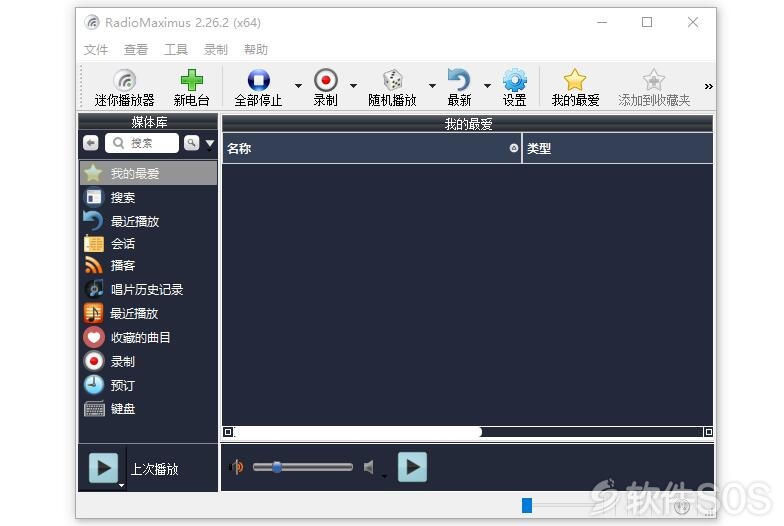Image resolution: width=784 pixels, height=526 pixels.
Task: Click the square button at left of the scrollbar
Action: tap(228, 432)
